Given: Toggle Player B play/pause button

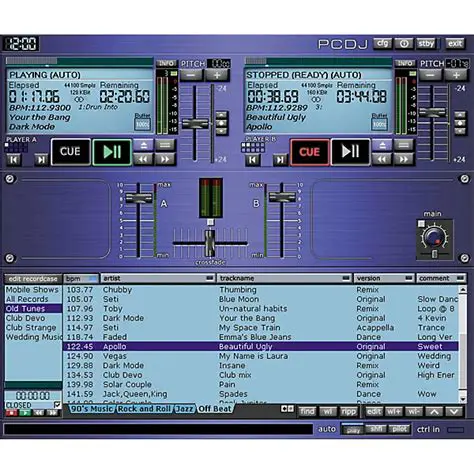Looking at the screenshot, I should 351,152.
